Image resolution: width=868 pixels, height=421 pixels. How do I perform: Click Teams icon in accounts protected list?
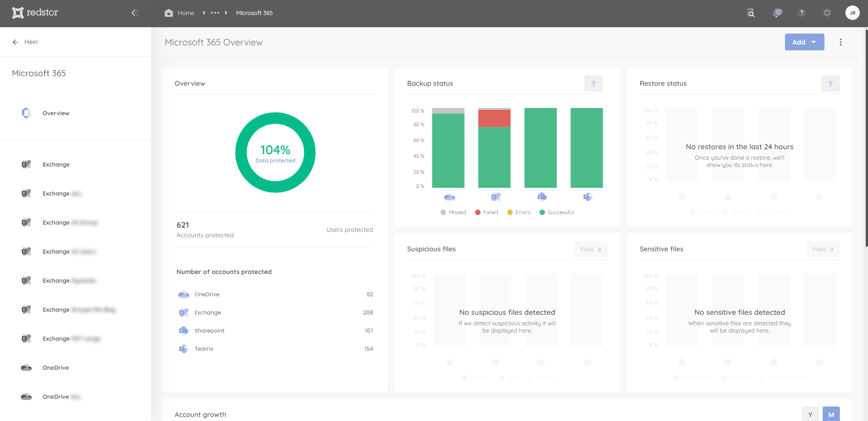tap(183, 349)
